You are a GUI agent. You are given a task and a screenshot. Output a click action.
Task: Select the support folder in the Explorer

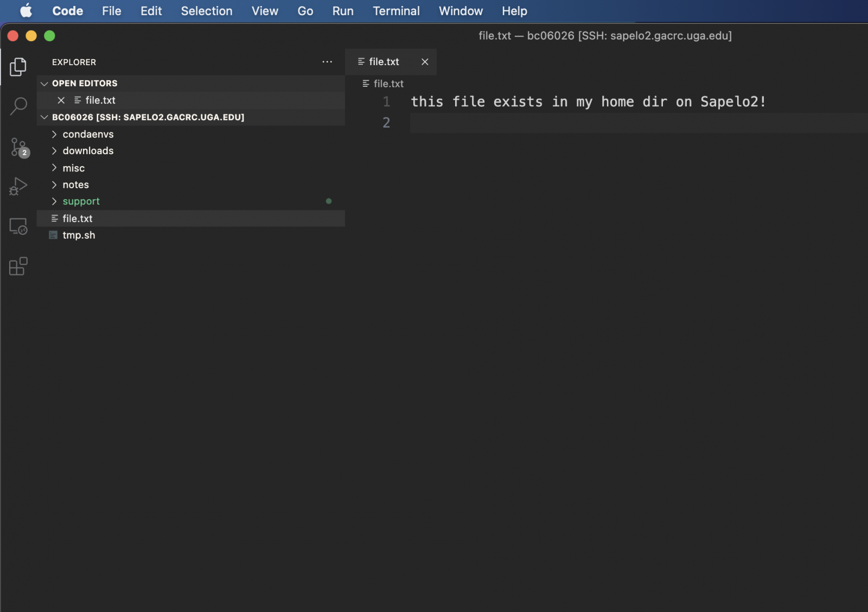click(x=81, y=201)
